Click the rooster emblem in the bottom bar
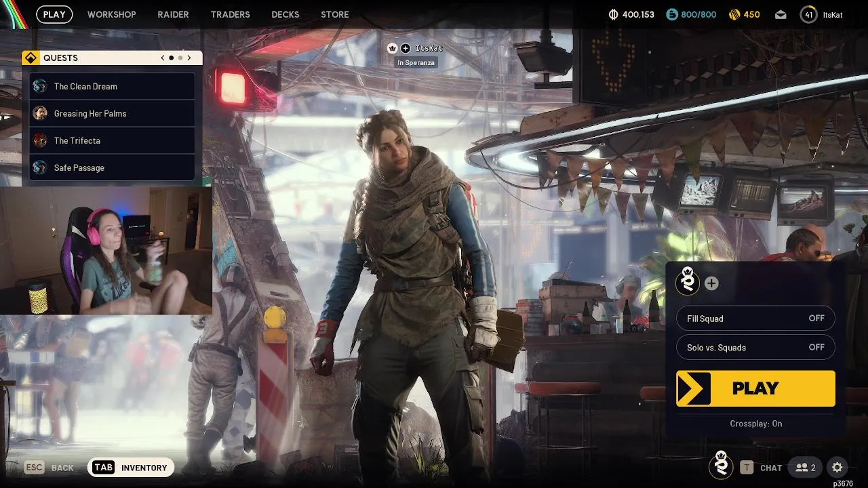Screen dimensions: 868x488 click(721, 466)
